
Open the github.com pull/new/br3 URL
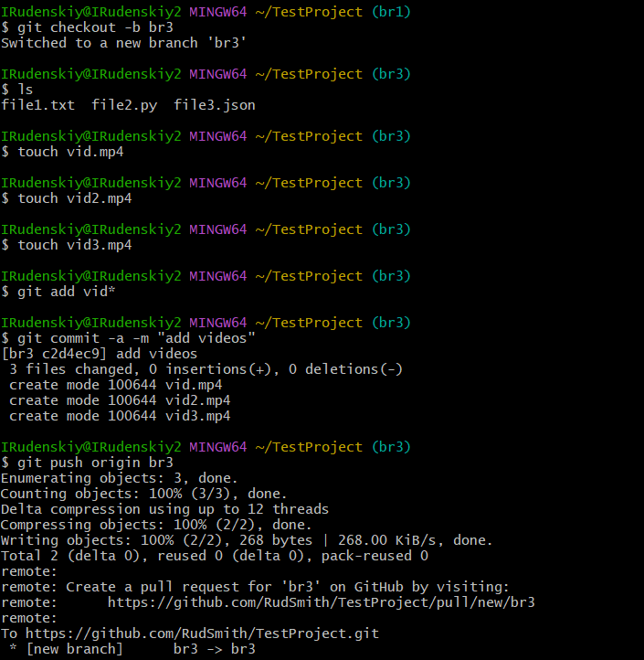pos(322,602)
